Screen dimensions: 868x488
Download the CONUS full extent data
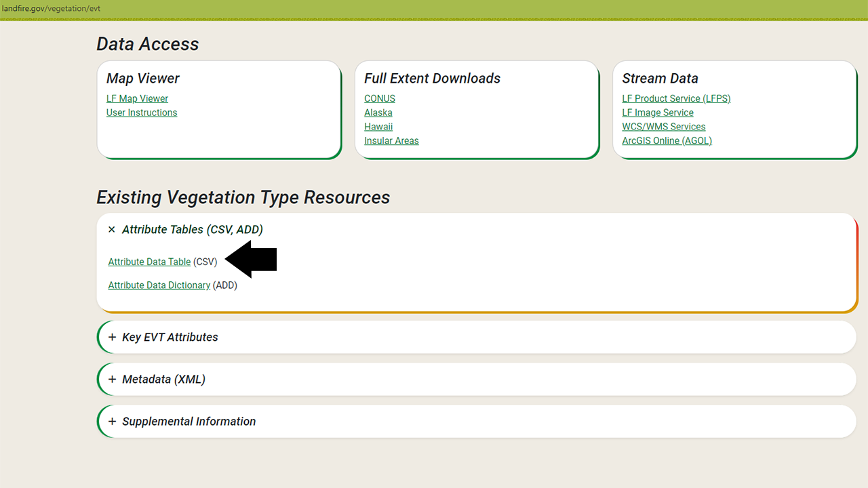(379, 98)
